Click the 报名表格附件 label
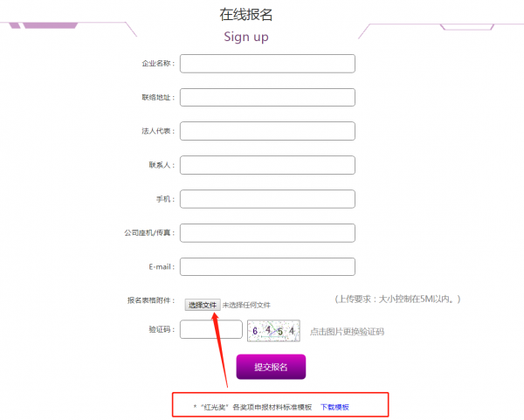Screen dimensions: 524x420 (151, 300)
